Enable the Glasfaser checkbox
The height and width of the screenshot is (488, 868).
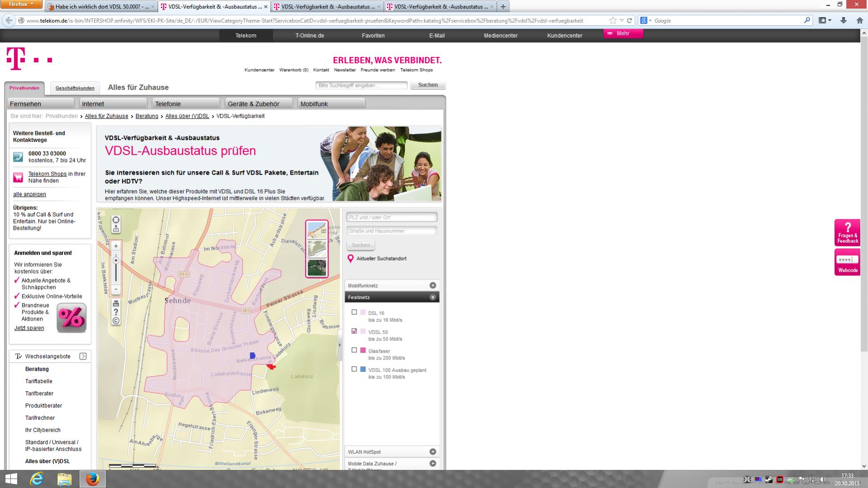point(354,350)
